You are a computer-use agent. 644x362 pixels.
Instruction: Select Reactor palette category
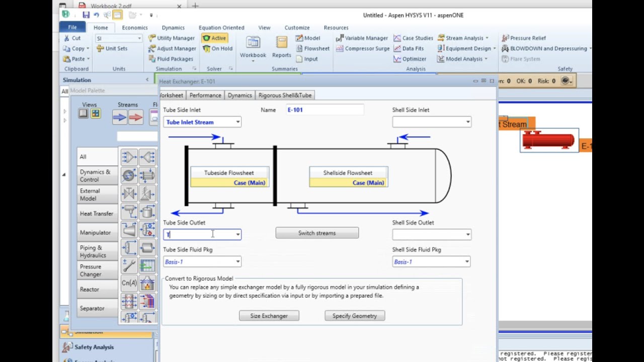[x=97, y=290]
